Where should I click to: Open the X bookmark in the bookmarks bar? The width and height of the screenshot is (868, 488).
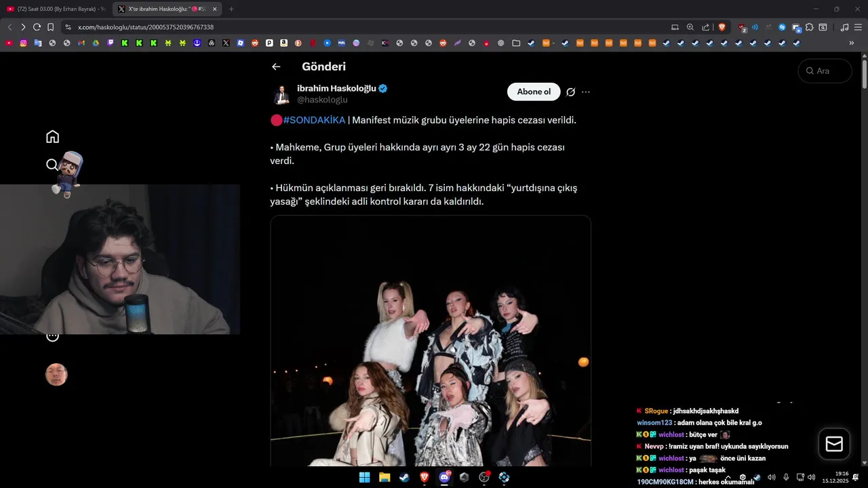point(226,43)
